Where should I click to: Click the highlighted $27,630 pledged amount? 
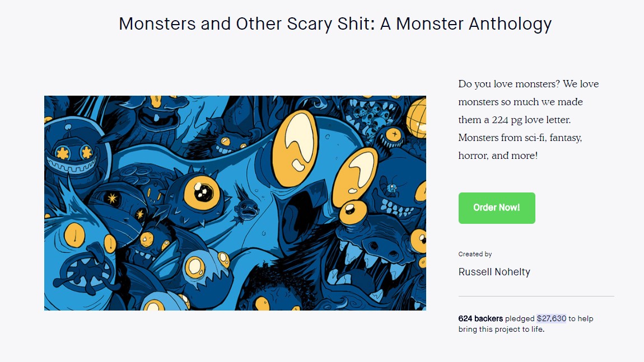coord(551,318)
